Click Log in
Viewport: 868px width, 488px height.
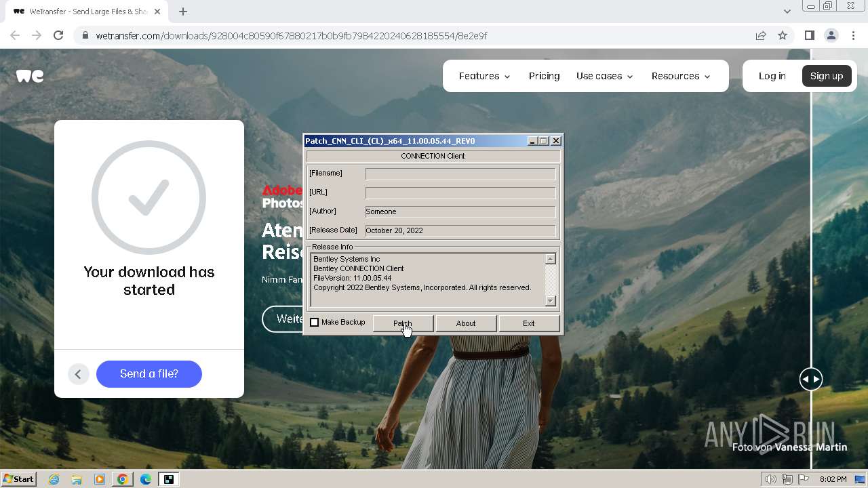tap(772, 76)
